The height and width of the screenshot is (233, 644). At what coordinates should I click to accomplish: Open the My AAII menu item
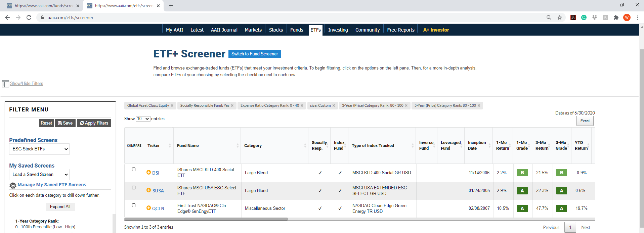[175, 30]
